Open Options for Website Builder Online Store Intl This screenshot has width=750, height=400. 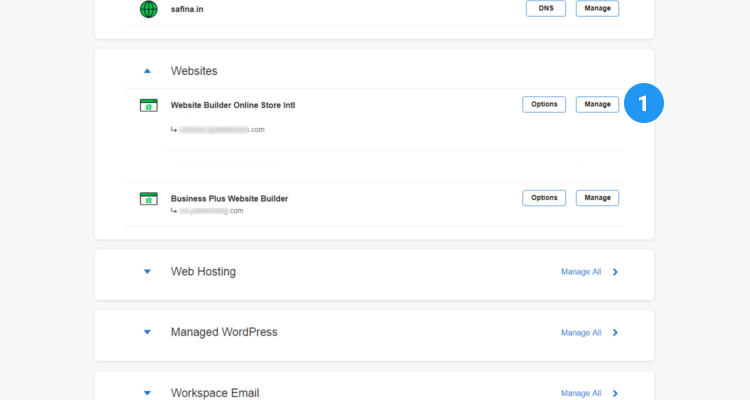(x=544, y=104)
